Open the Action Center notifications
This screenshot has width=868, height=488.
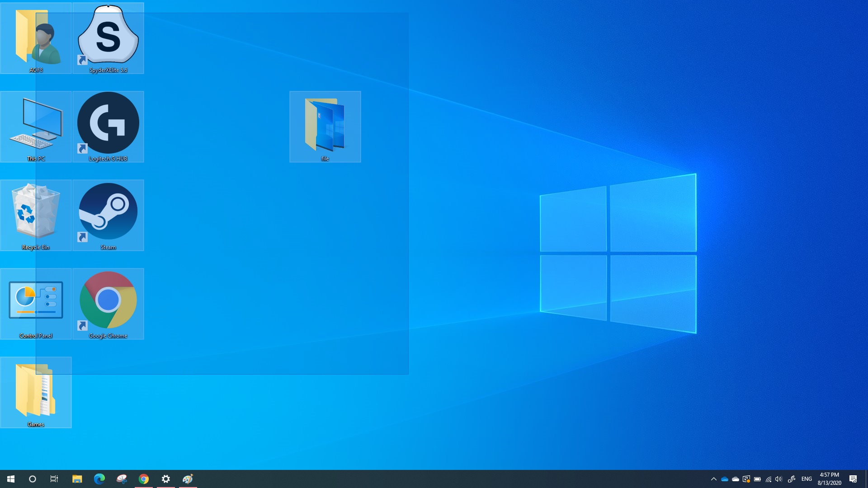tap(853, 479)
